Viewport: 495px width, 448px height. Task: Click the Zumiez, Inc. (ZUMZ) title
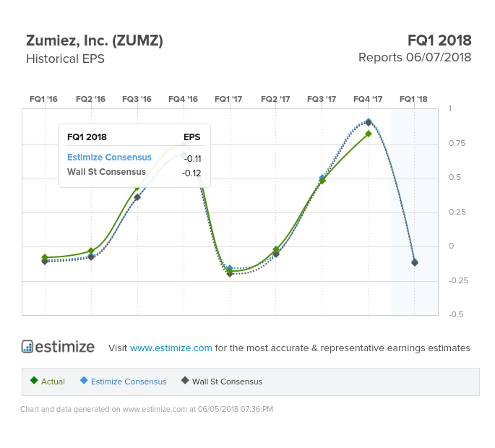95,41
